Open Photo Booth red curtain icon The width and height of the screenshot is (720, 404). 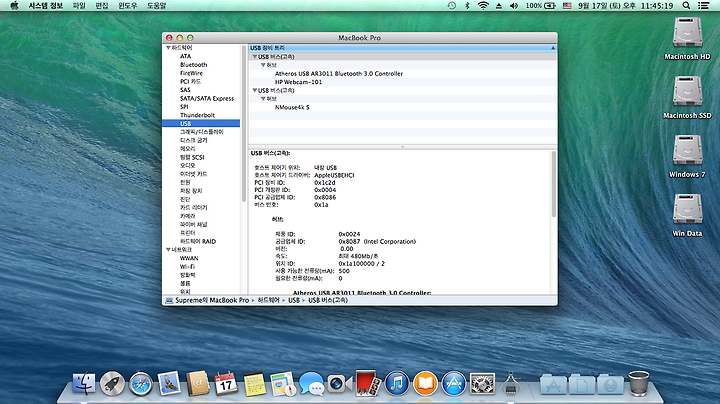[x=368, y=383]
